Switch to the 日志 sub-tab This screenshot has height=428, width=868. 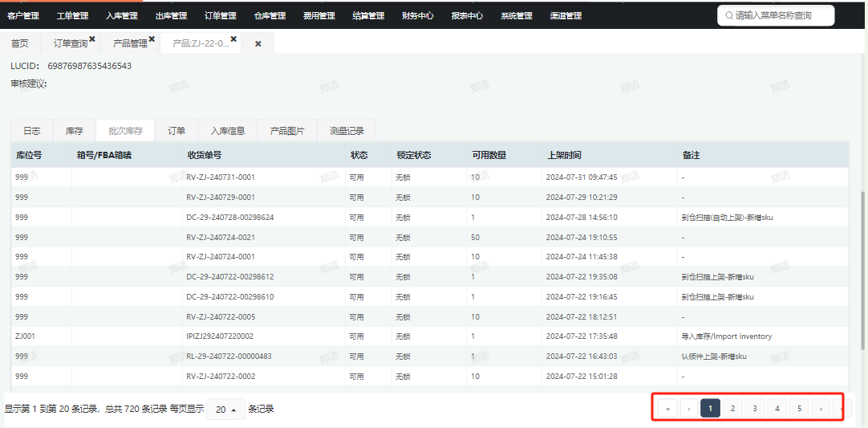pos(31,132)
